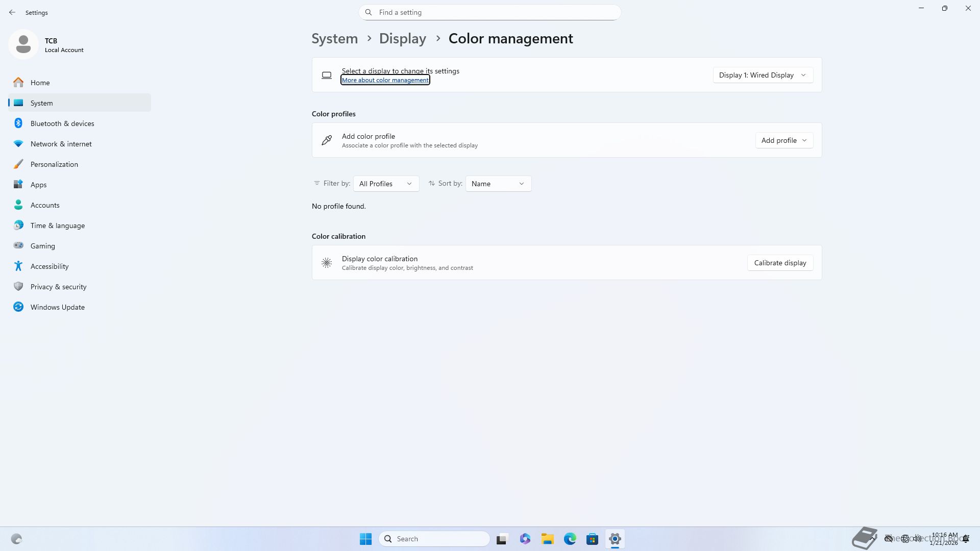
Task: Select Home in the sidebar
Action: (40, 83)
